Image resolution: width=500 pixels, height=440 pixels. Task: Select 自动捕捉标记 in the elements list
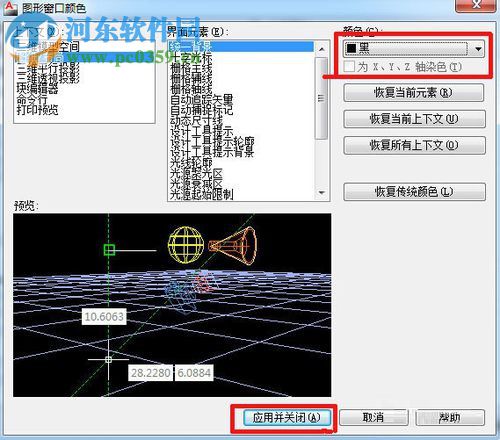click(201, 109)
